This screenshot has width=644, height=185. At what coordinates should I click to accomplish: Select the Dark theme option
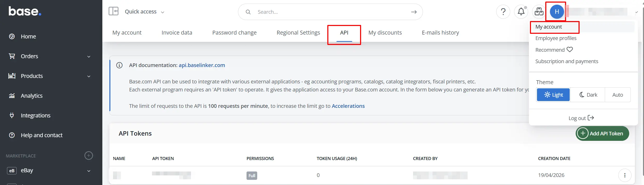click(588, 95)
